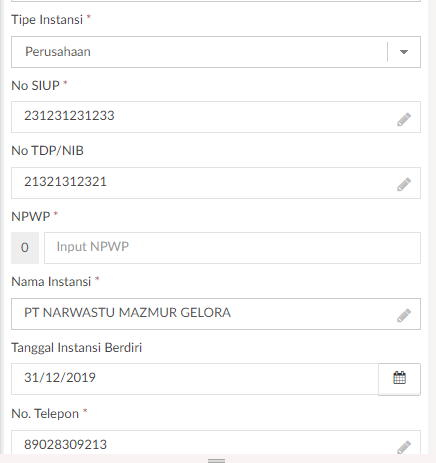
Task: Focus the PT NARWASTU MAZMUR GELORA field
Action: (x=216, y=314)
